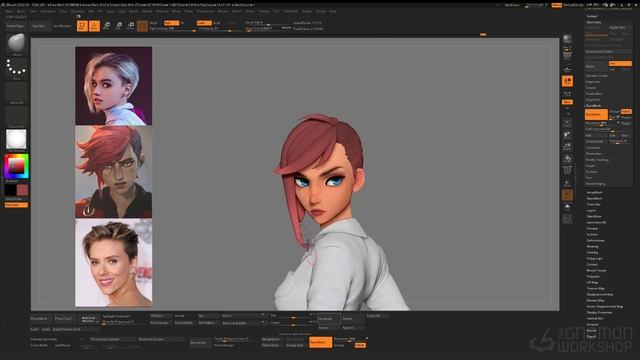This screenshot has width=640, height=360.
Task: Select the pink main color swatch
Action: pyautogui.click(x=22, y=190)
